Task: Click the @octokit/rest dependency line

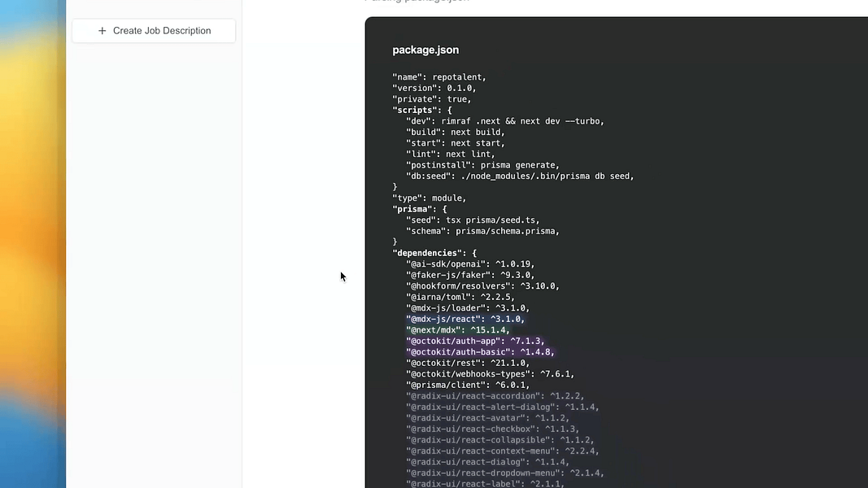Action: point(468,363)
